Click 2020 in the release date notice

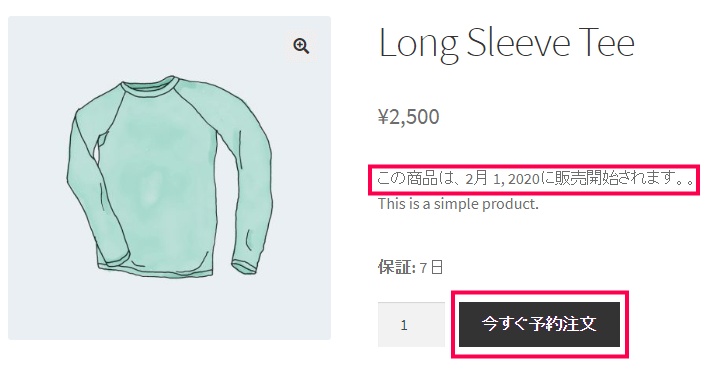pyautogui.click(x=523, y=179)
